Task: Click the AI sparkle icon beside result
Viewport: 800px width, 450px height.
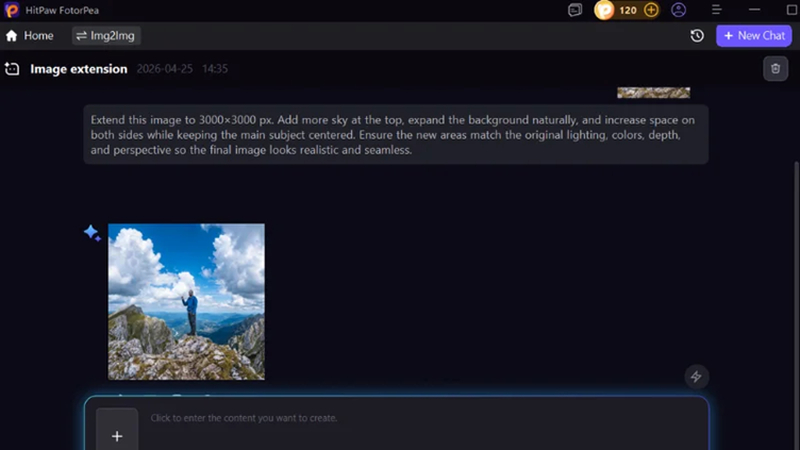Action: tap(92, 233)
